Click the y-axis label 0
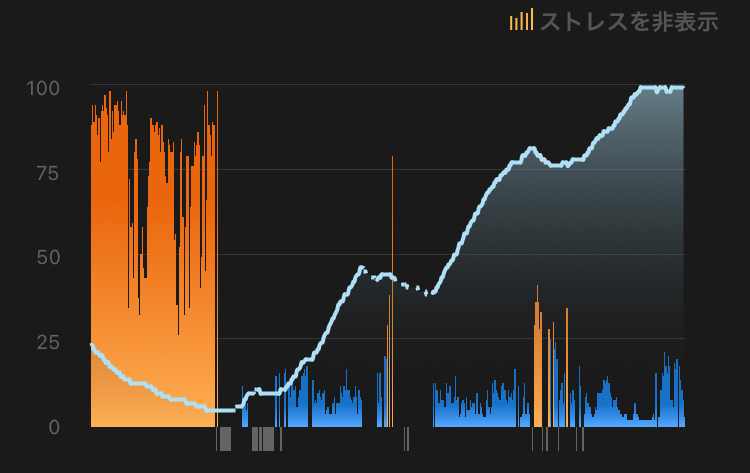This screenshot has height=473, width=750. [x=54, y=427]
